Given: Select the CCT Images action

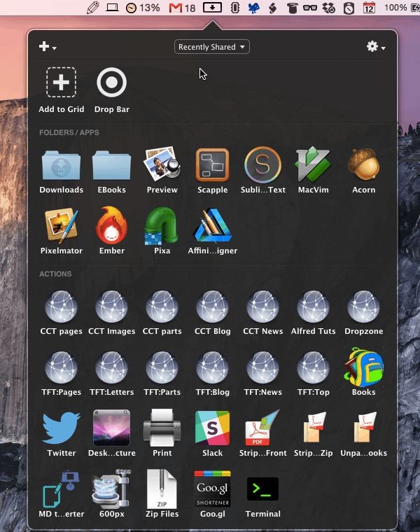Looking at the screenshot, I should [111, 307].
